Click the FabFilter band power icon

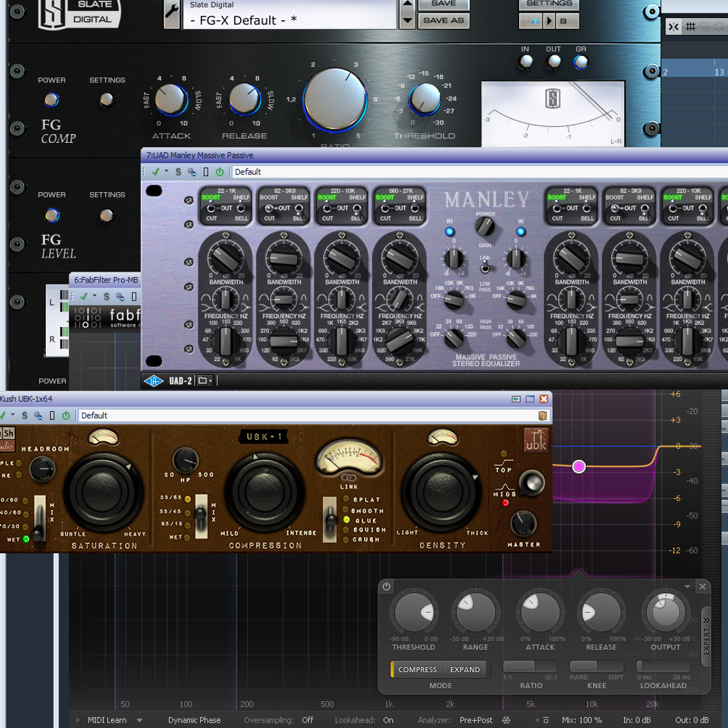386,586
